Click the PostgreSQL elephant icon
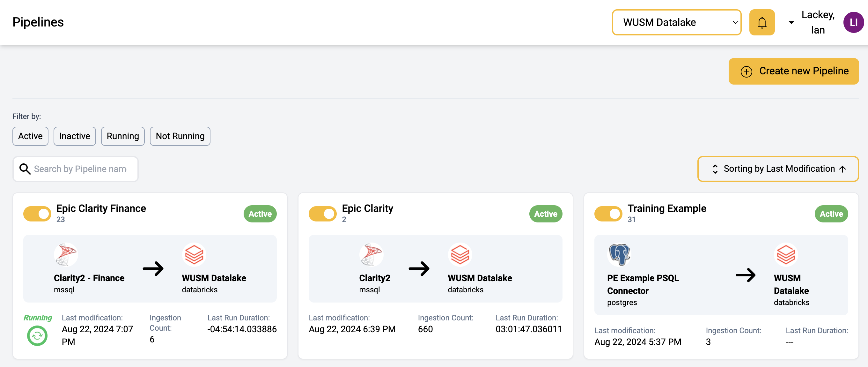The image size is (868, 367). [x=619, y=255]
